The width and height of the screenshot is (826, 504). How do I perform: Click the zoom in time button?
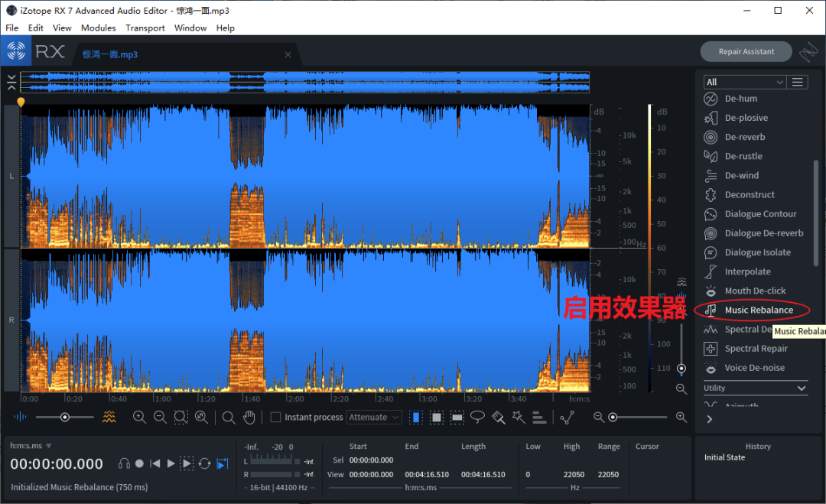[139, 417]
